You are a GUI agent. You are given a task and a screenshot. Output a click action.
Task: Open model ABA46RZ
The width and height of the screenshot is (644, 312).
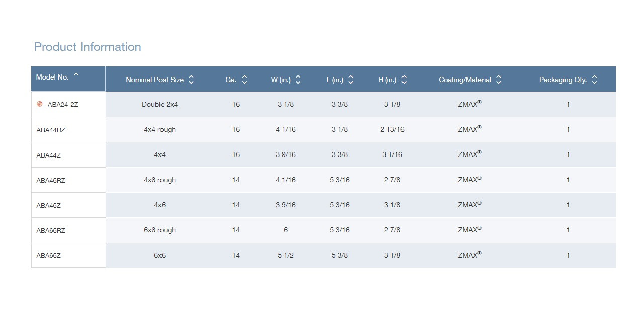click(x=51, y=180)
